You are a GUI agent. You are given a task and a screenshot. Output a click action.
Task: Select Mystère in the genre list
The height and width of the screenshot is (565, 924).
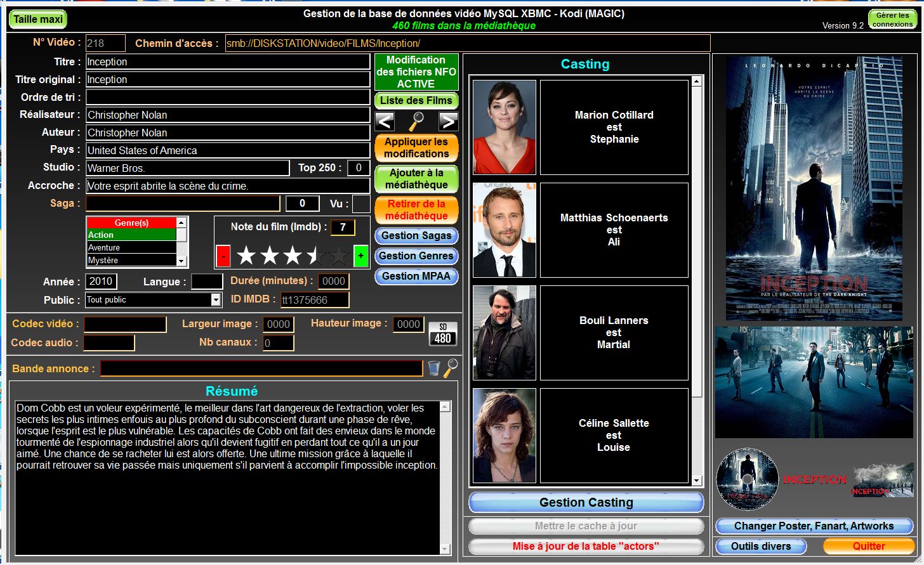point(131,260)
